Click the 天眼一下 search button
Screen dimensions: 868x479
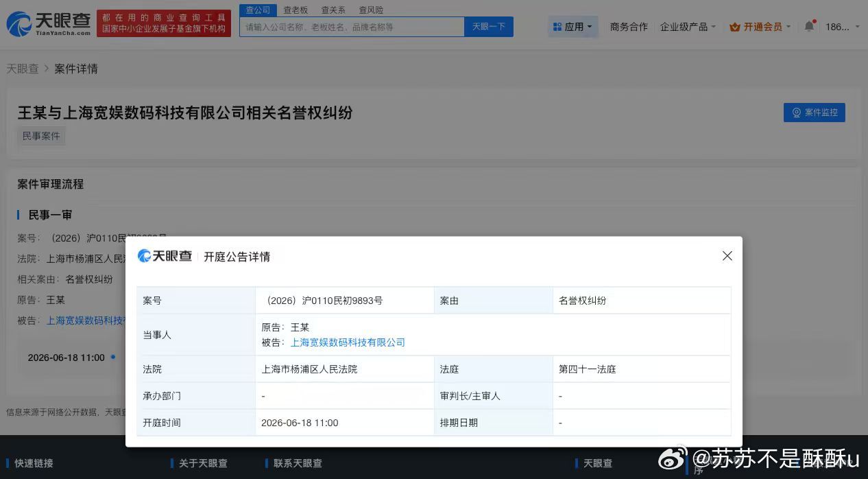pyautogui.click(x=489, y=27)
